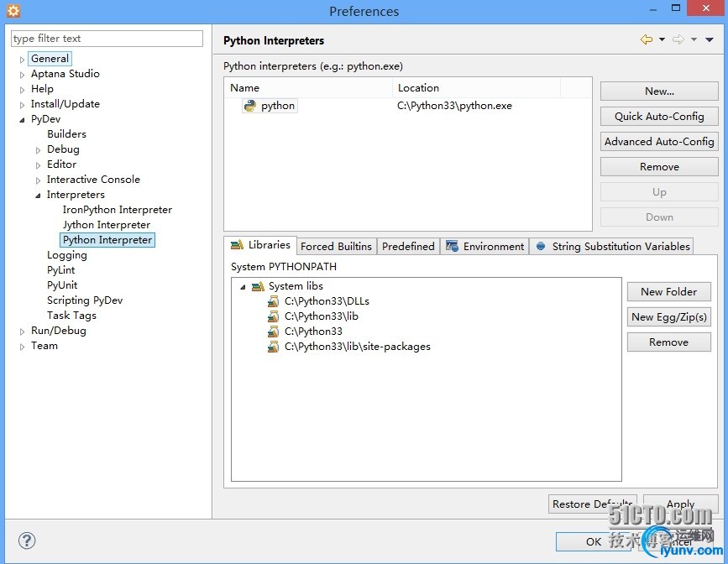This screenshot has width=728, height=564.
Task: Expand the Aptana Studio node
Action: (x=22, y=74)
